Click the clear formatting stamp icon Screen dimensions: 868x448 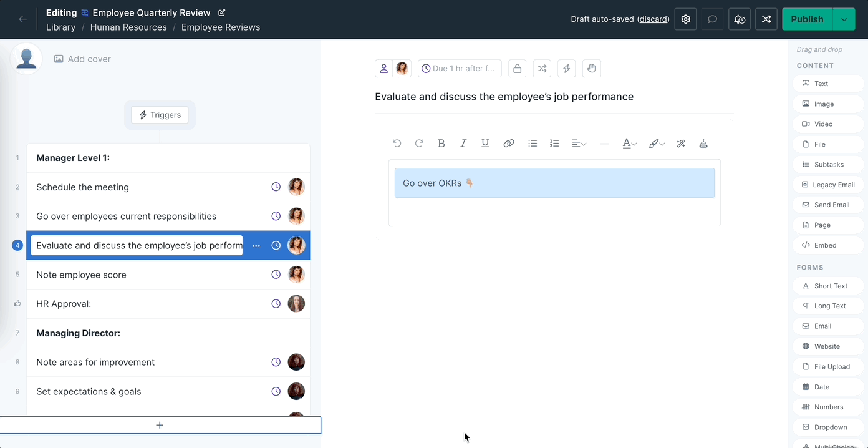click(x=703, y=144)
